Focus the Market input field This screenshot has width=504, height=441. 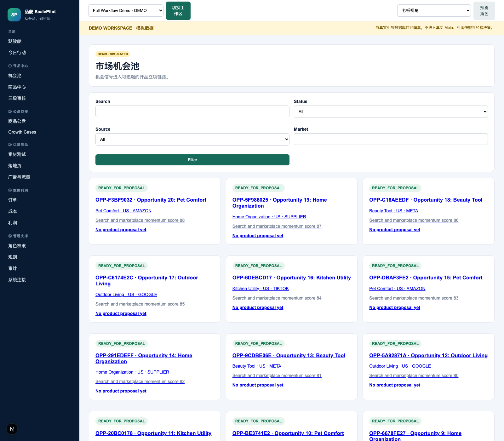[391, 139]
